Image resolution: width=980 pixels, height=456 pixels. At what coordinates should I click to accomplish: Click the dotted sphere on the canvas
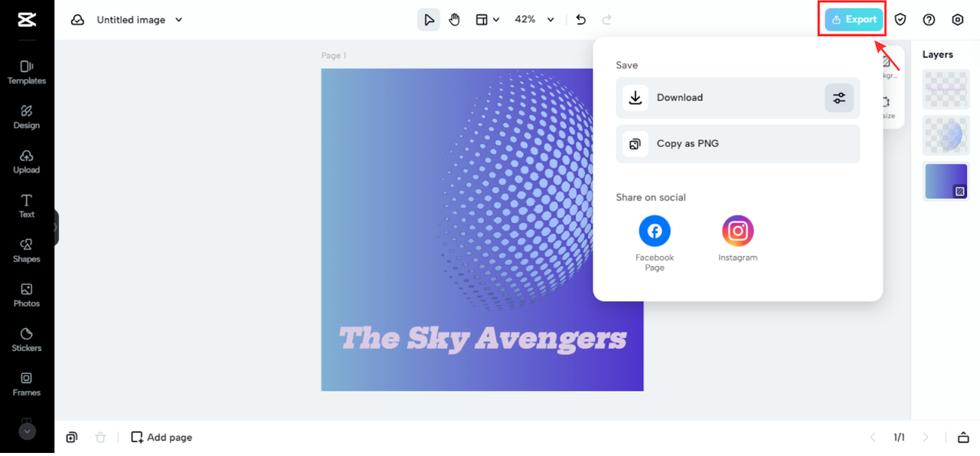514,190
